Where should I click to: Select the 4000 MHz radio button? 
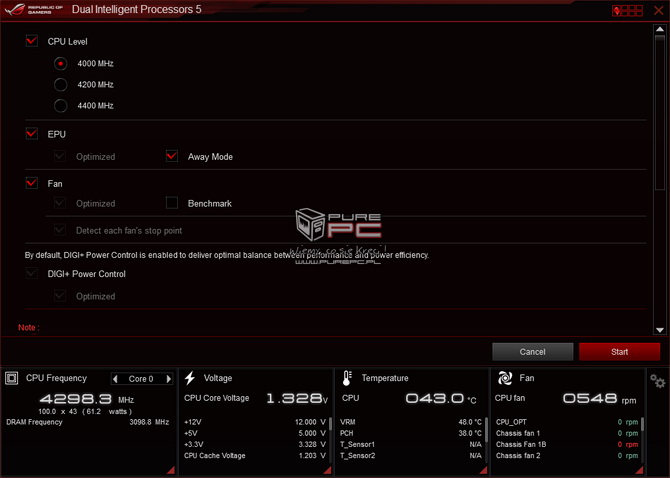point(61,64)
